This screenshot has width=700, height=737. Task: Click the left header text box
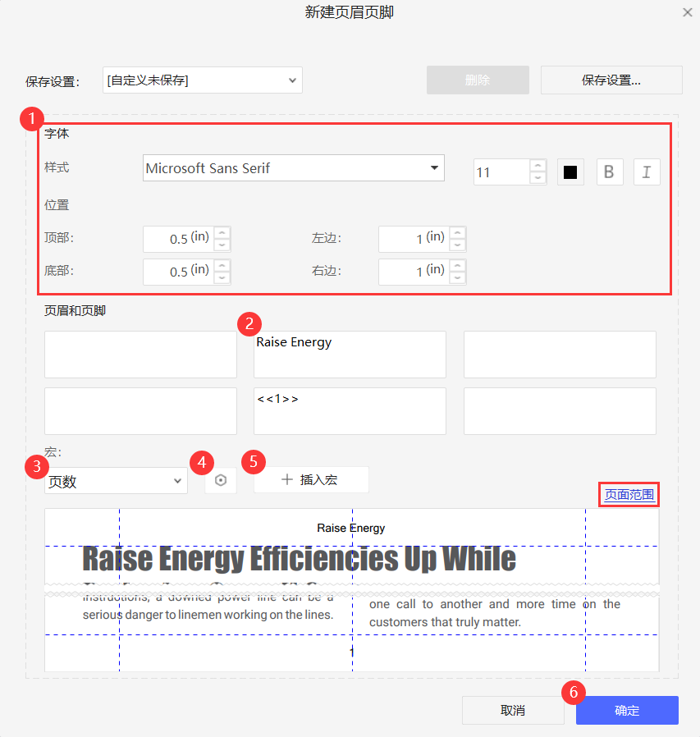coord(140,355)
